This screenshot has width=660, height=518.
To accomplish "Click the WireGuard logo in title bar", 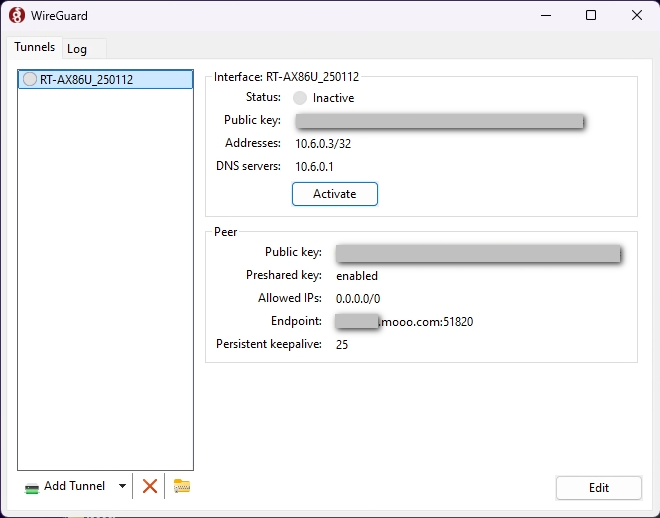I will [x=17, y=15].
